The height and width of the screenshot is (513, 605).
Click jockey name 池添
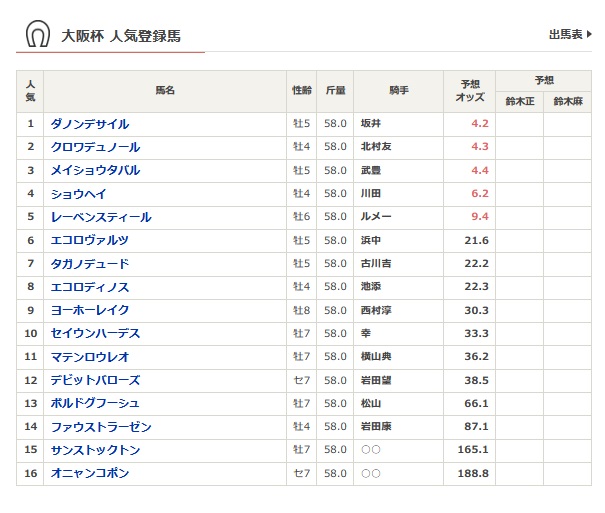[371, 287]
